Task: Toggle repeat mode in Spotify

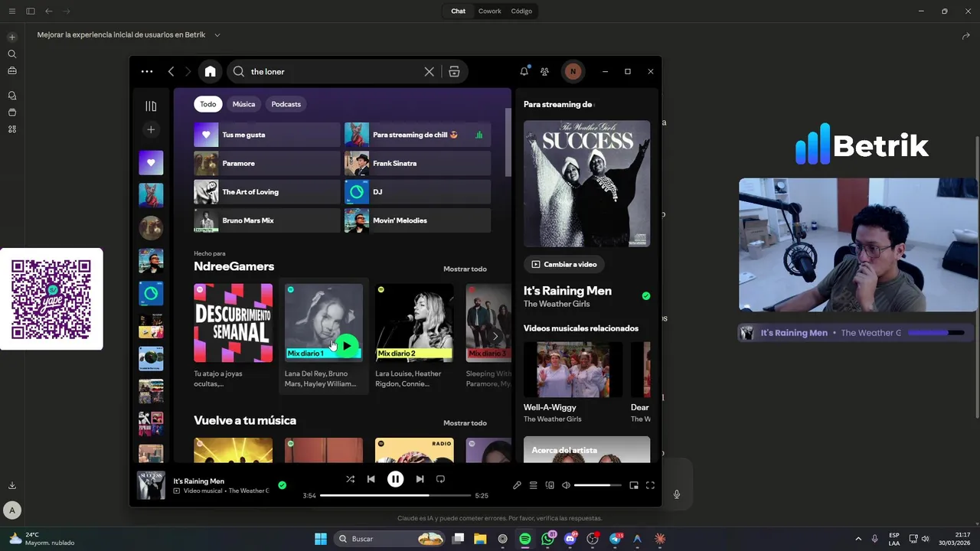Action: 440,479
